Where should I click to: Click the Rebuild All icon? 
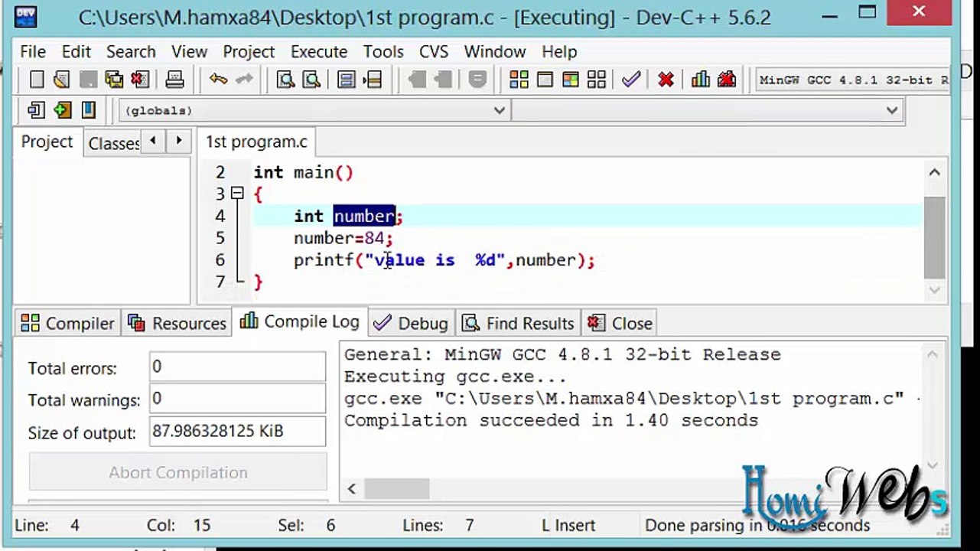(597, 80)
